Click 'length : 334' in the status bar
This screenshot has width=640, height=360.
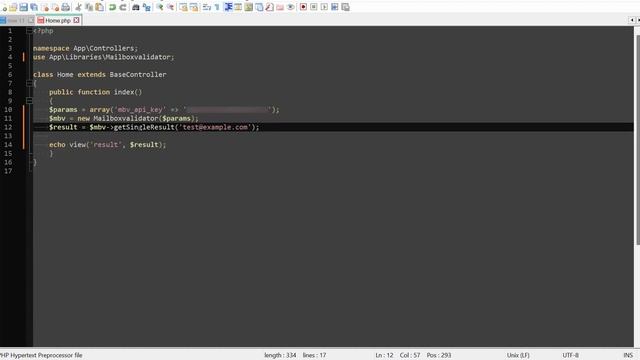[280, 355]
